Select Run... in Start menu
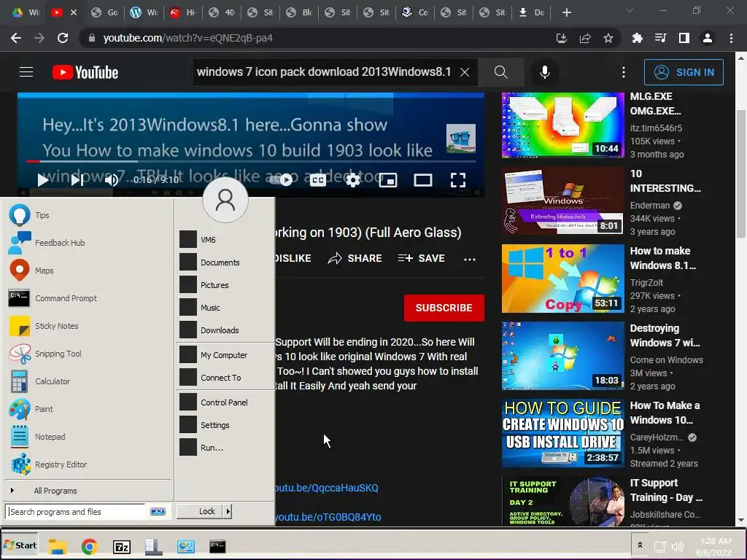The image size is (747, 560). pyautogui.click(x=226, y=448)
